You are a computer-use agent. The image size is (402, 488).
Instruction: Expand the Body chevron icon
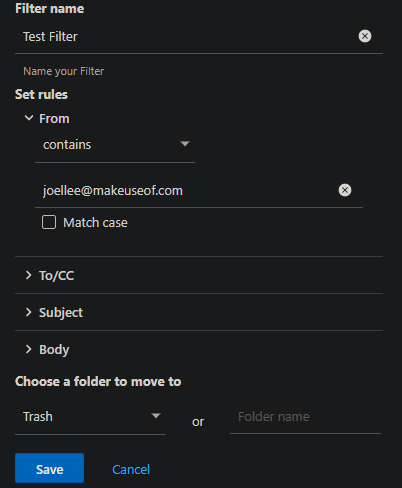click(29, 349)
